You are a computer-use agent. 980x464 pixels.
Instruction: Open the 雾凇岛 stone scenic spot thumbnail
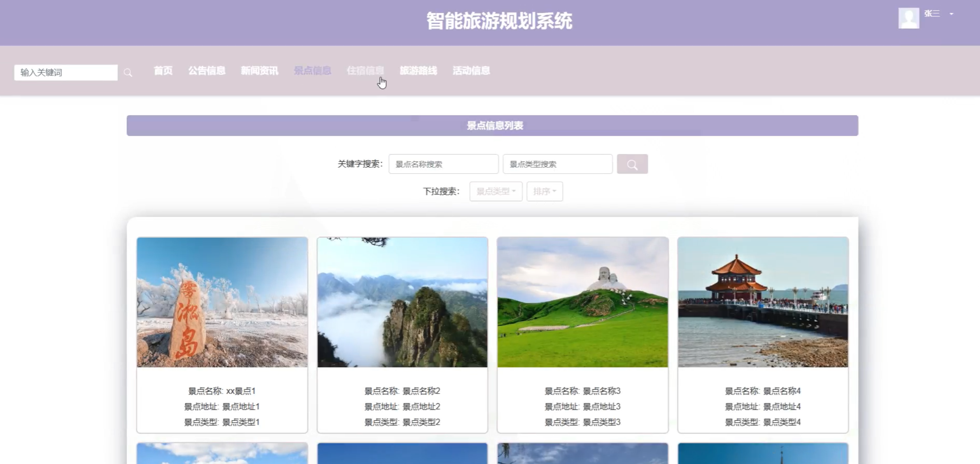coord(222,302)
